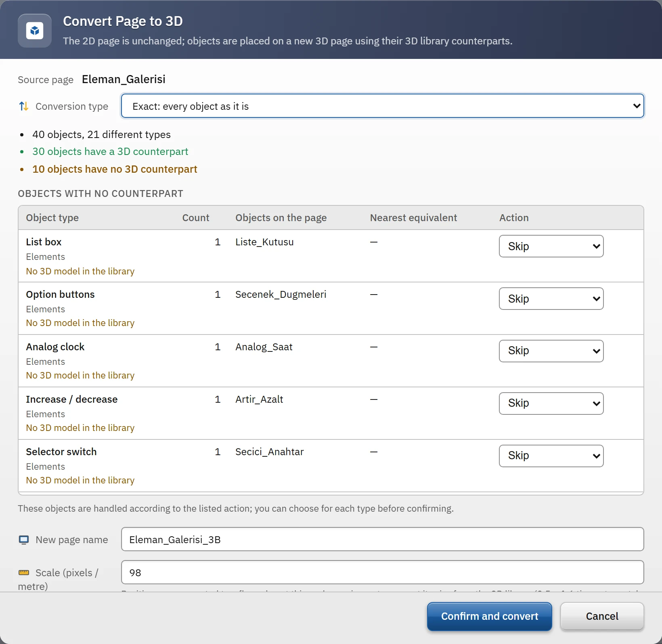The image size is (662, 644).
Task: Click the Cancel button
Action: (602, 616)
